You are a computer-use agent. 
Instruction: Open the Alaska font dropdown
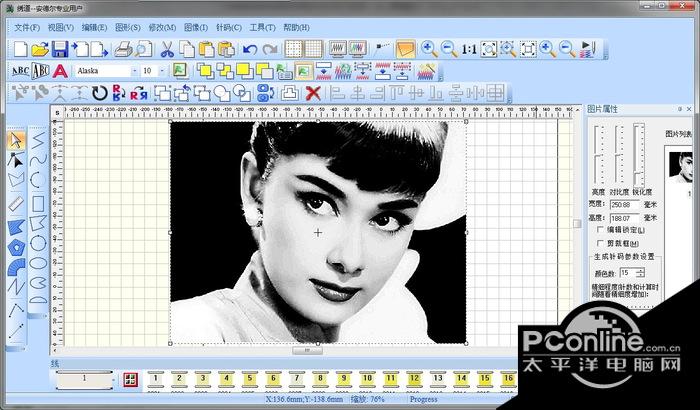[x=133, y=71]
